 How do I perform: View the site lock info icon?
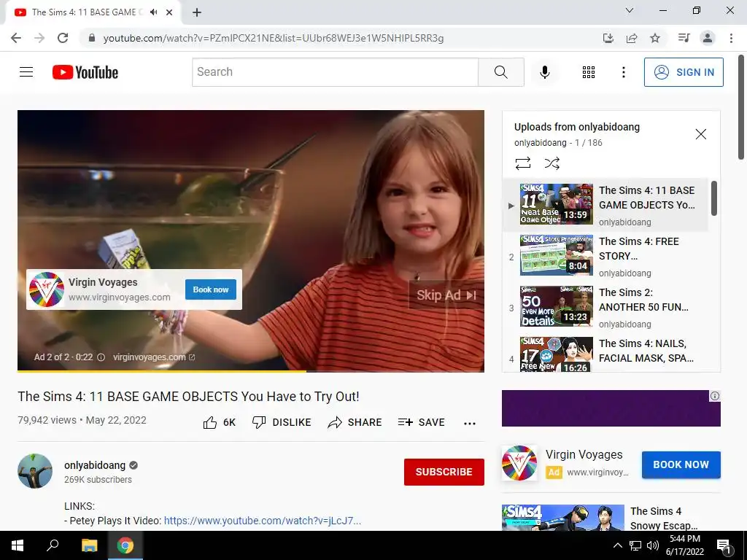coord(91,38)
